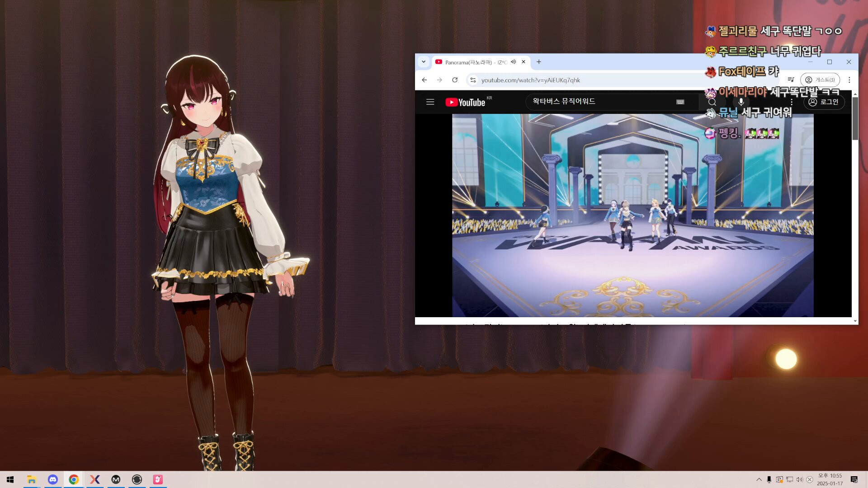The image size is (868, 488).
Task: Open the volume control in the tray
Action: pos(799,479)
